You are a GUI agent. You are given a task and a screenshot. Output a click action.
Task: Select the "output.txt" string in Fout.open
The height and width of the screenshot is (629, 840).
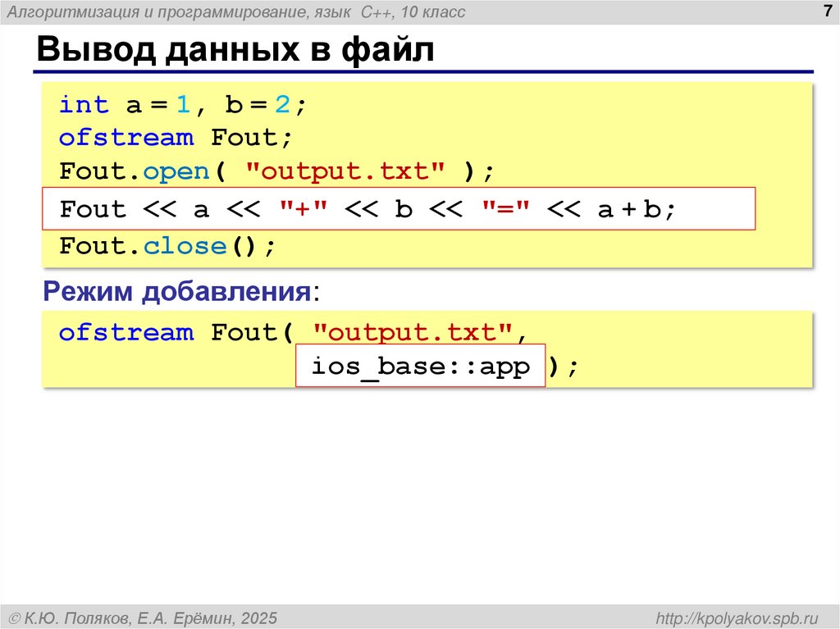point(341,171)
